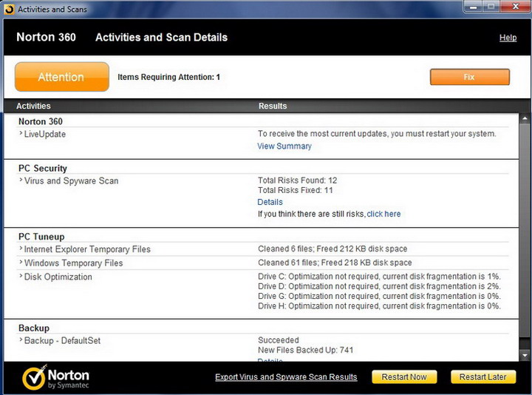532x395 pixels.
Task: Expand the LiveUpdate activity arrow
Action: [x=21, y=134]
